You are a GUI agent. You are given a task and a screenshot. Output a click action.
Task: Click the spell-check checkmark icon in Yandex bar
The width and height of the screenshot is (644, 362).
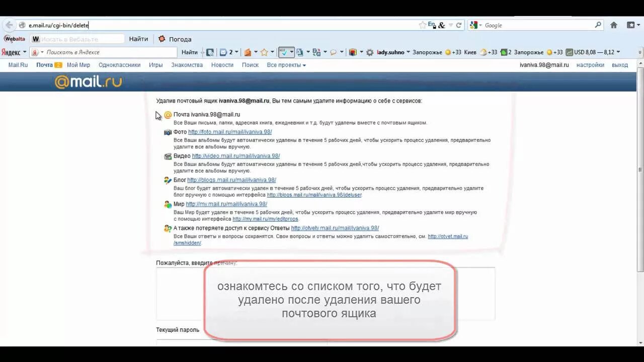283,52
